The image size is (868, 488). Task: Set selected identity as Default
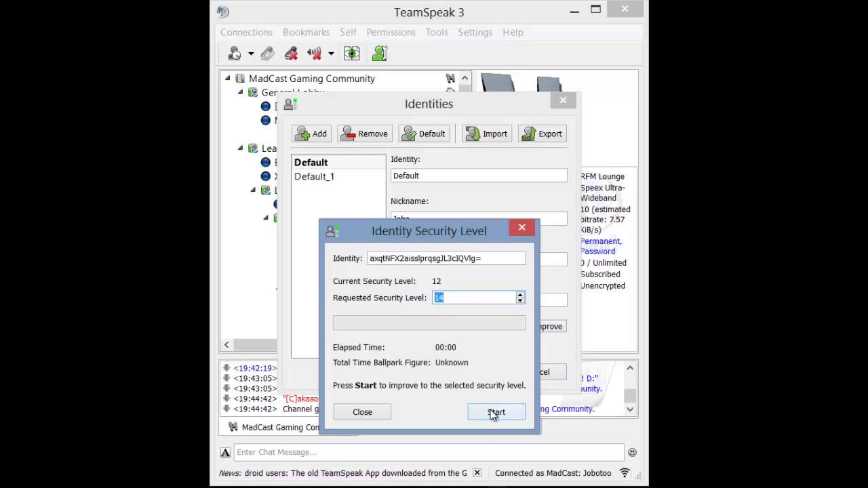[x=424, y=134]
